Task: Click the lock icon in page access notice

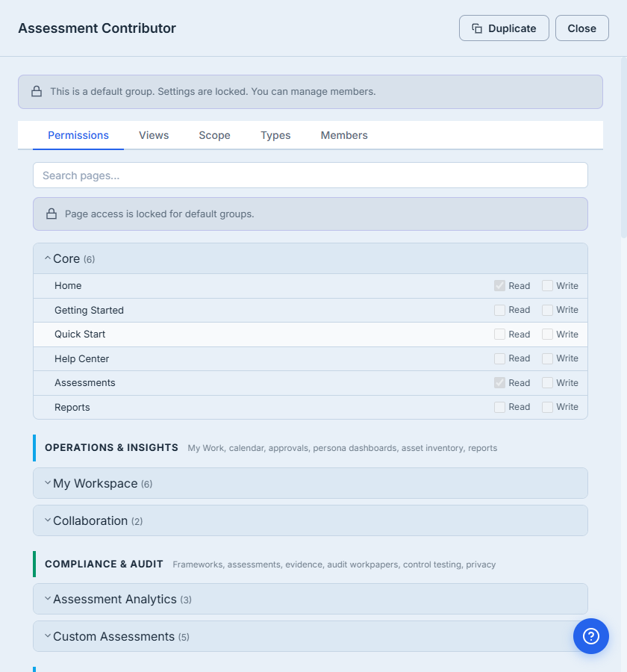Action: click(x=52, y=214)
